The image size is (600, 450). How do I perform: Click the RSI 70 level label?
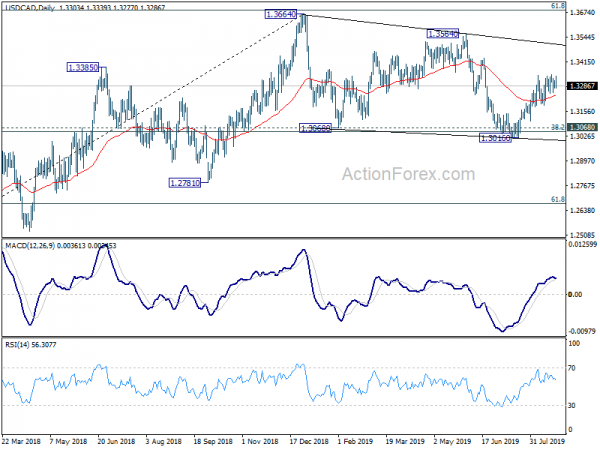[x=571, y=368]
